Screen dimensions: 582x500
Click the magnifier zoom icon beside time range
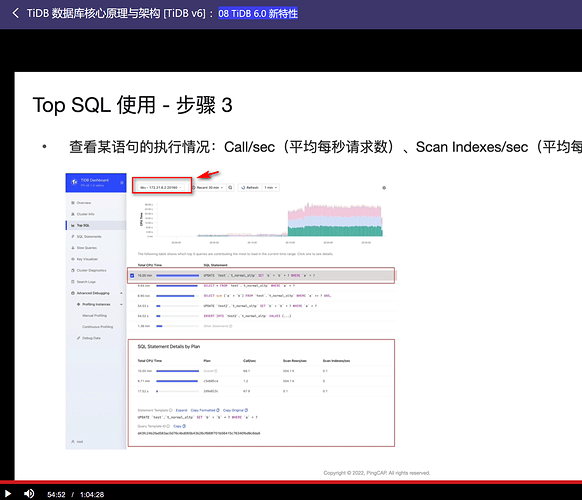point(230,187)
